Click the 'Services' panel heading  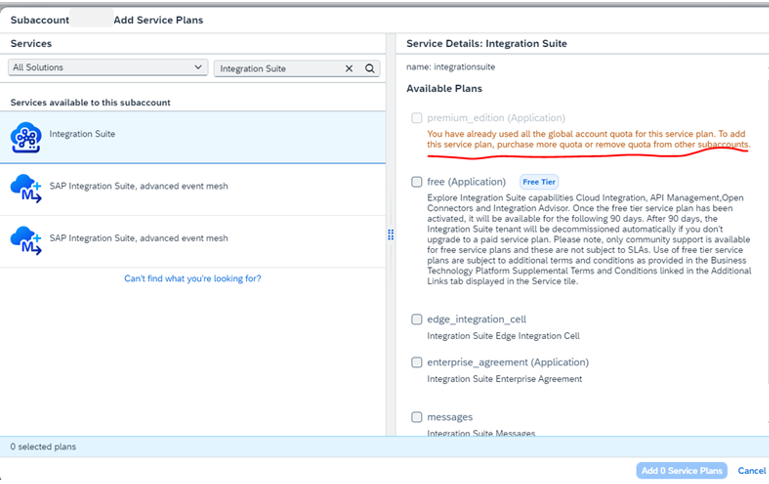[31, 44]
